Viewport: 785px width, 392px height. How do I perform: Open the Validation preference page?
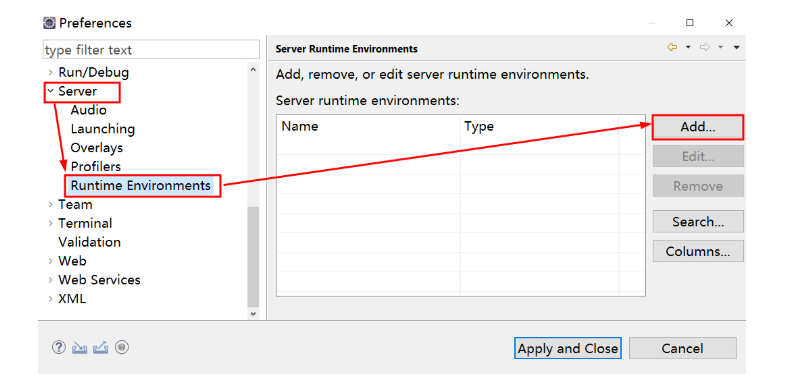89,242
